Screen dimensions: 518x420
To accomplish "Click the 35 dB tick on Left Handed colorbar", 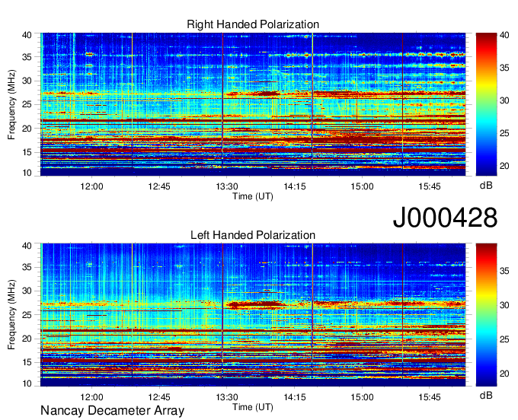I will click(x=504, y=271).
